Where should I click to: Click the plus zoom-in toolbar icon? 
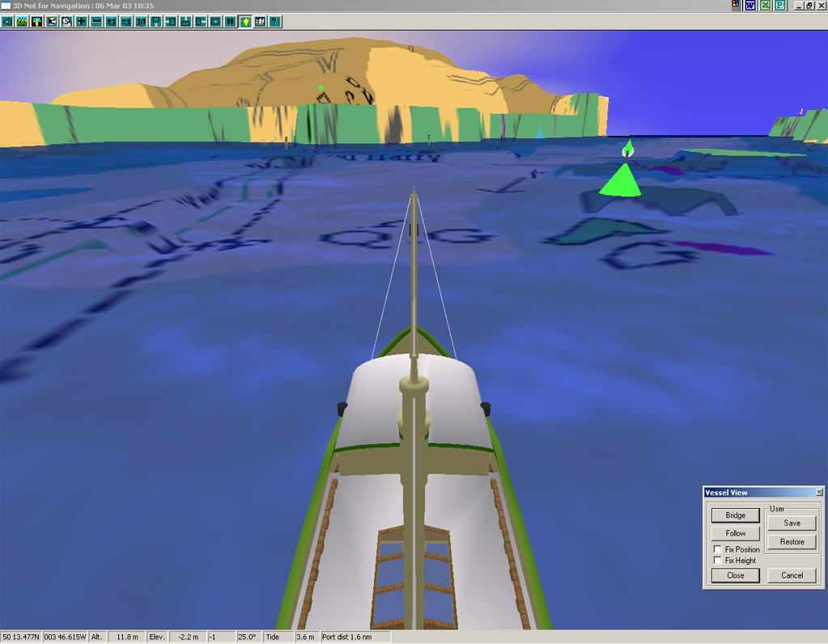point(82,22)
